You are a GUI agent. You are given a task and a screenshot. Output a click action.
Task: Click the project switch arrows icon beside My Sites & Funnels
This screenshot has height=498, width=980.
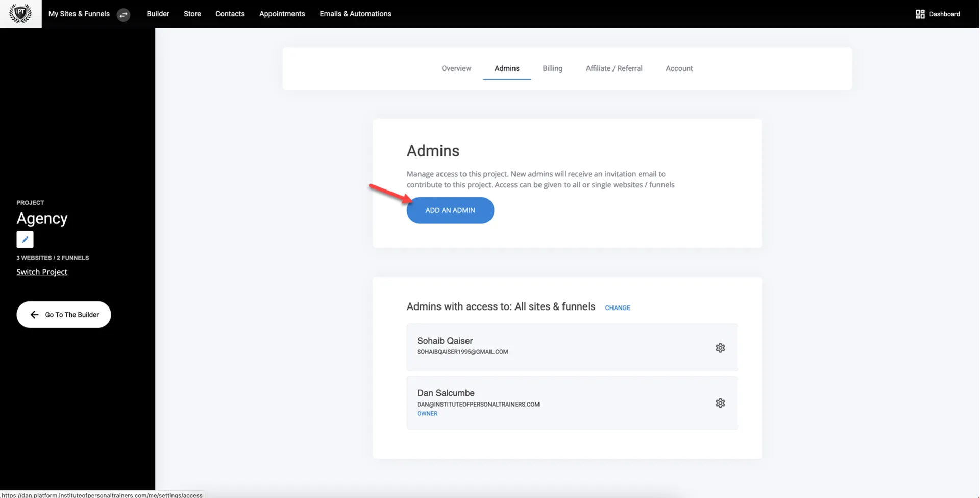click(x=123, y=15)
